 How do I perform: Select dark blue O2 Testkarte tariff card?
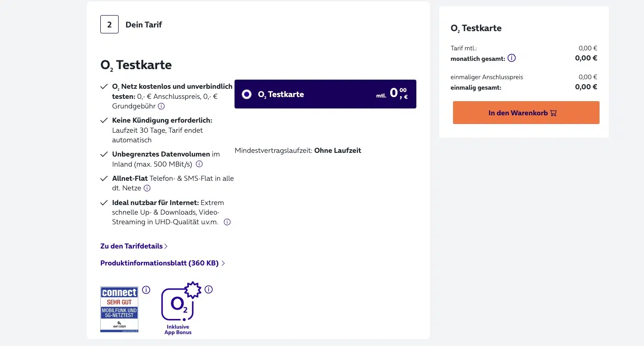click(325, 94)
